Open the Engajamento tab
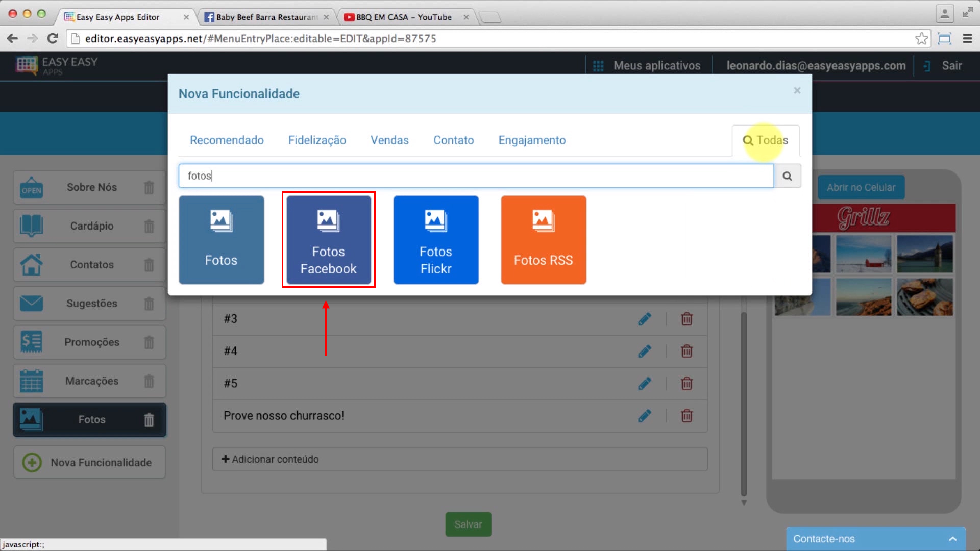This screenshot has height=551, width=980. pyautogui.click(x=532, y=140)
